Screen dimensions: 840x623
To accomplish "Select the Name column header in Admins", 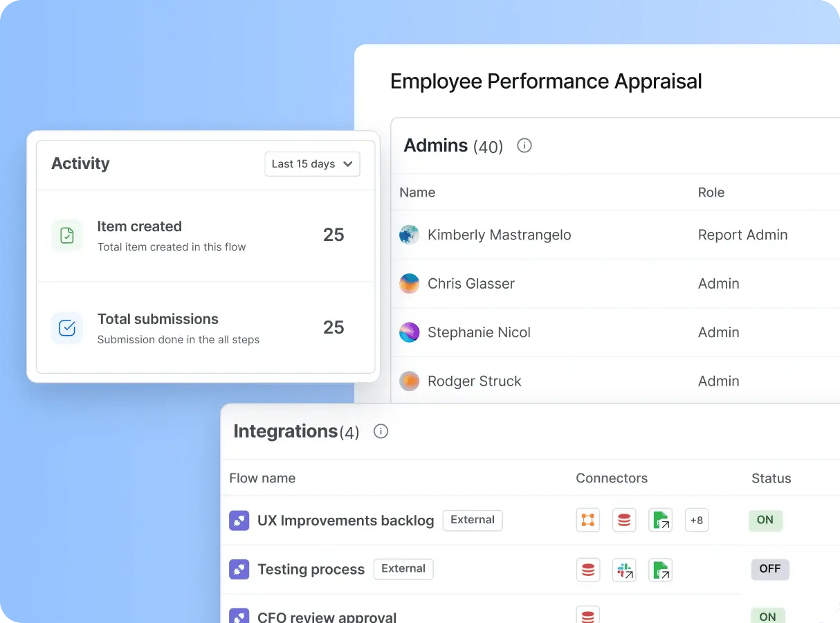I will (x=417, y=192).
